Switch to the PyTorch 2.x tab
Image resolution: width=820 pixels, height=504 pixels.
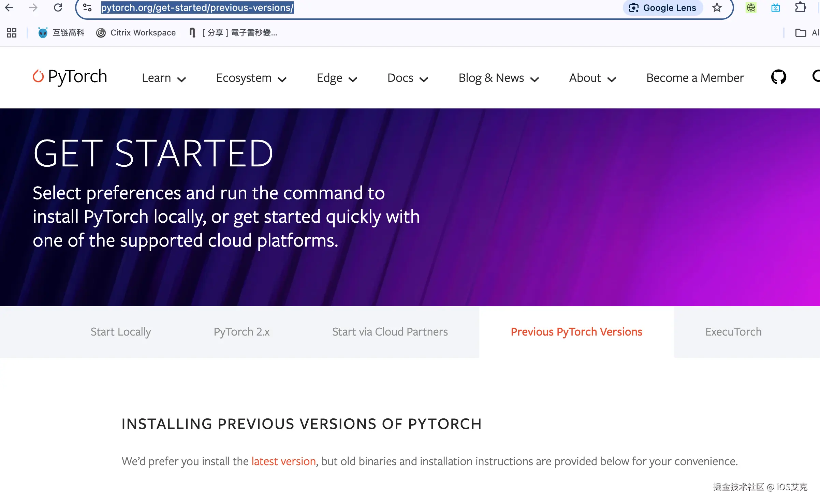241,332
